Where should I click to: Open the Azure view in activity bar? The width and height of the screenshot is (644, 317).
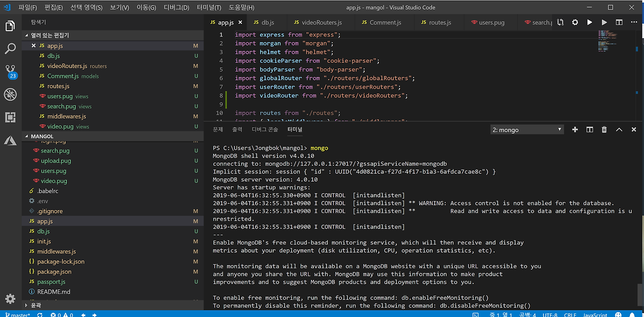(x=10, y=141)
